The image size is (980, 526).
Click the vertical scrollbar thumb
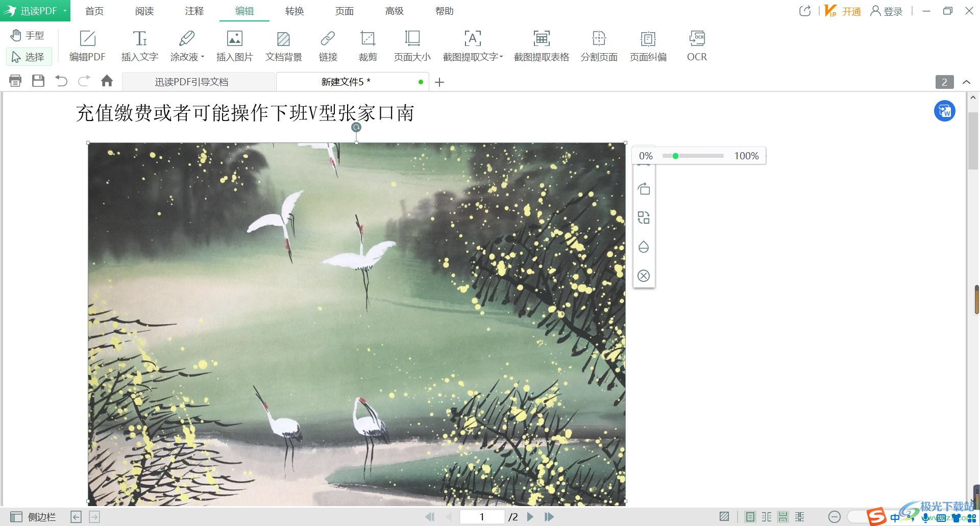click(973, 140)
